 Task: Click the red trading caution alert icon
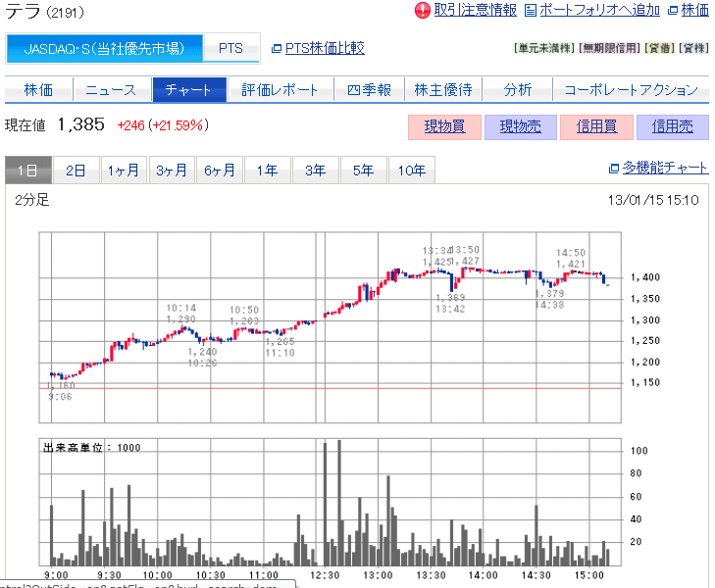coord(423,10)
